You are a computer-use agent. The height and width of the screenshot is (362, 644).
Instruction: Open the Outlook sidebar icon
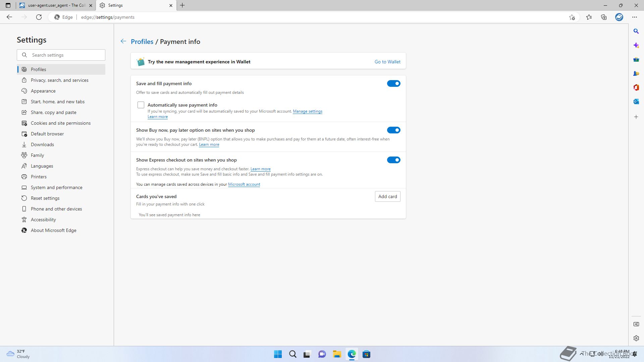click(636, 102)
